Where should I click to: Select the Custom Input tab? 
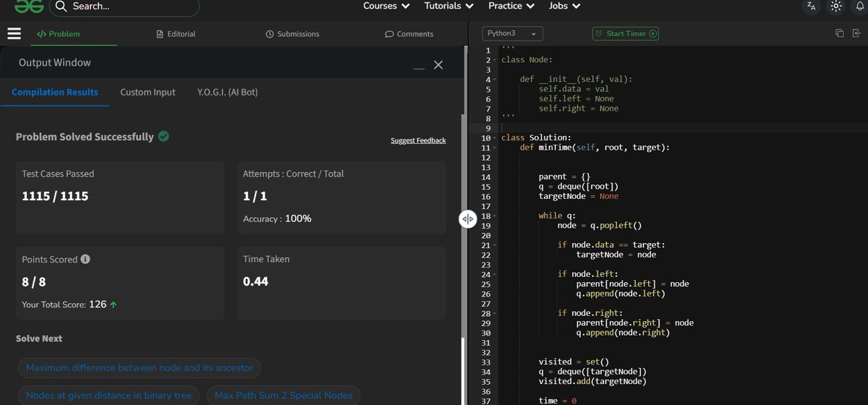pos(148,92)
